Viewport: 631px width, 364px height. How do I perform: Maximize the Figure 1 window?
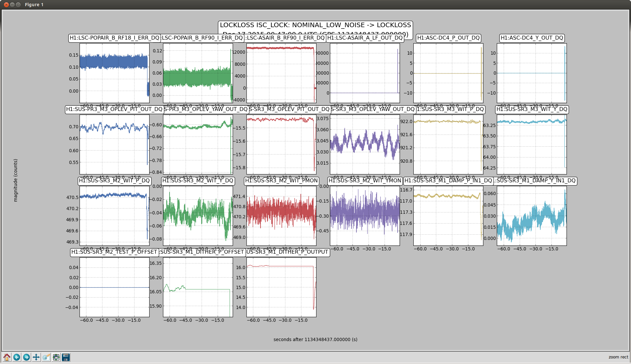[x=18, y=5]
